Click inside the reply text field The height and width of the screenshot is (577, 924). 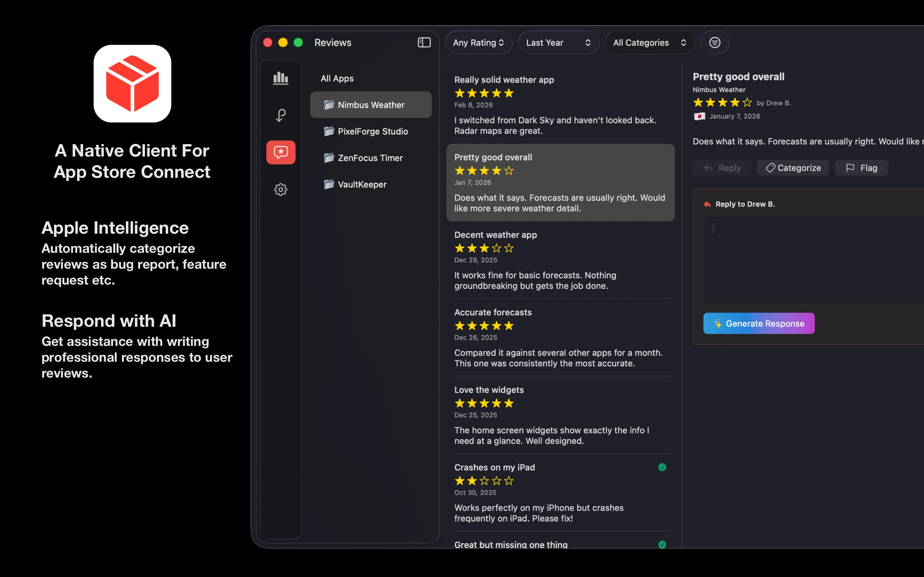(x=813, y=260)
